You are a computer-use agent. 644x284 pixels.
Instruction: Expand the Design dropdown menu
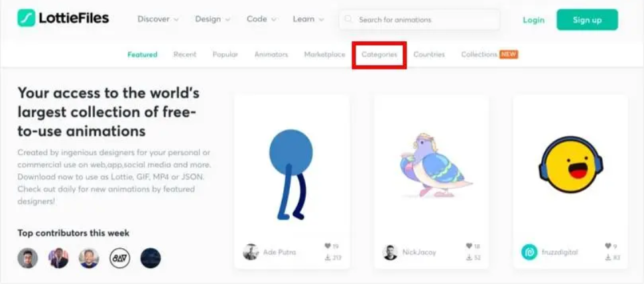tap(212, 19)
